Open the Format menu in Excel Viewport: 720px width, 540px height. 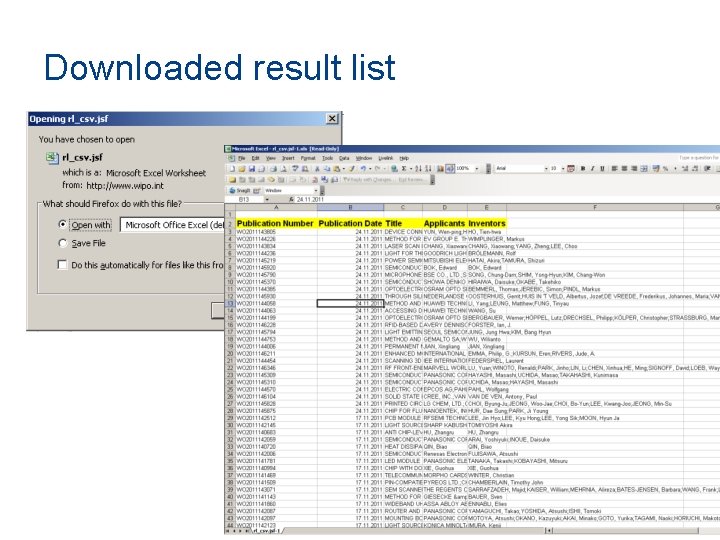click(308, 158)
